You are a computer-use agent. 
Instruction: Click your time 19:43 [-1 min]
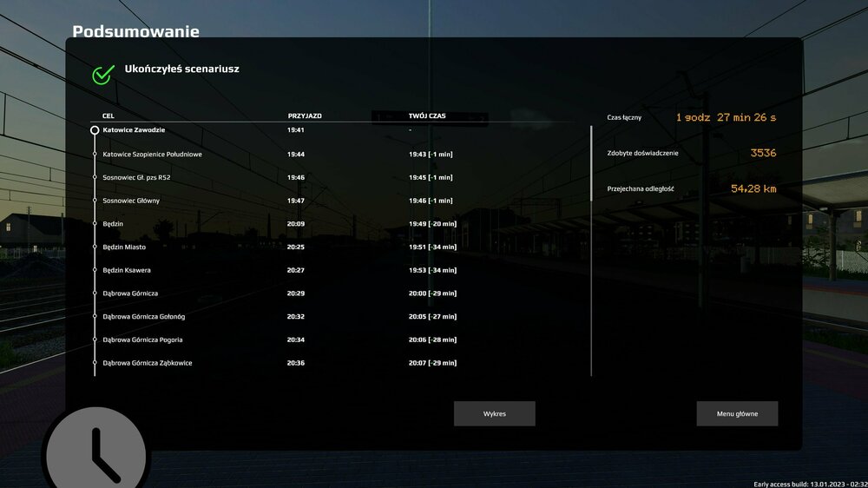tap(431, 155)
